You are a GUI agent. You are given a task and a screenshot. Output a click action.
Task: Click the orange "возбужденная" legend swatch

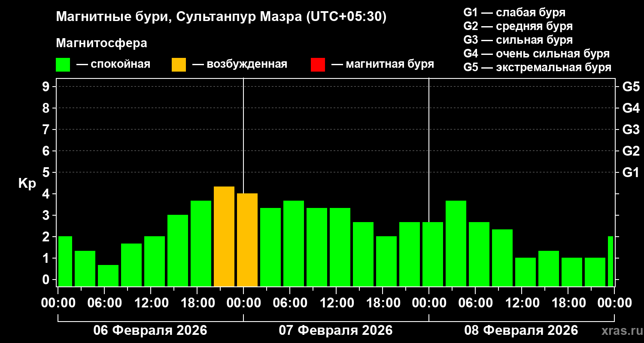click(x=179, y=65)
